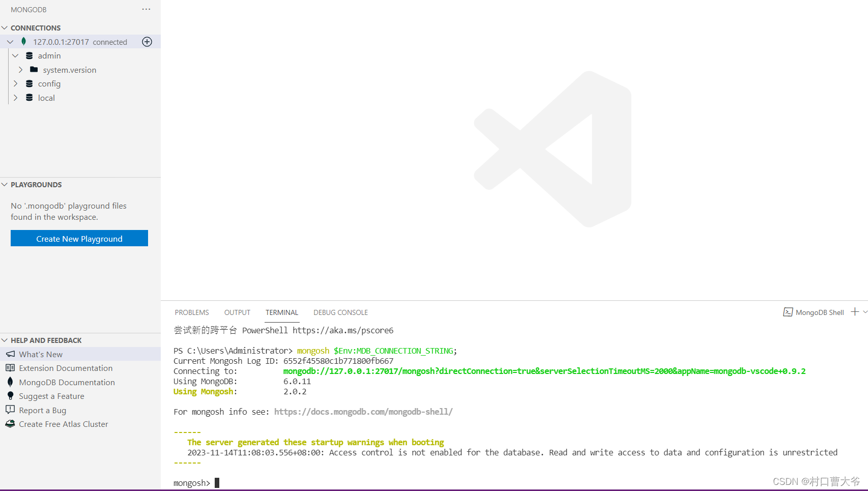Click the What's New megaphone icon

[x=11, y=354]
